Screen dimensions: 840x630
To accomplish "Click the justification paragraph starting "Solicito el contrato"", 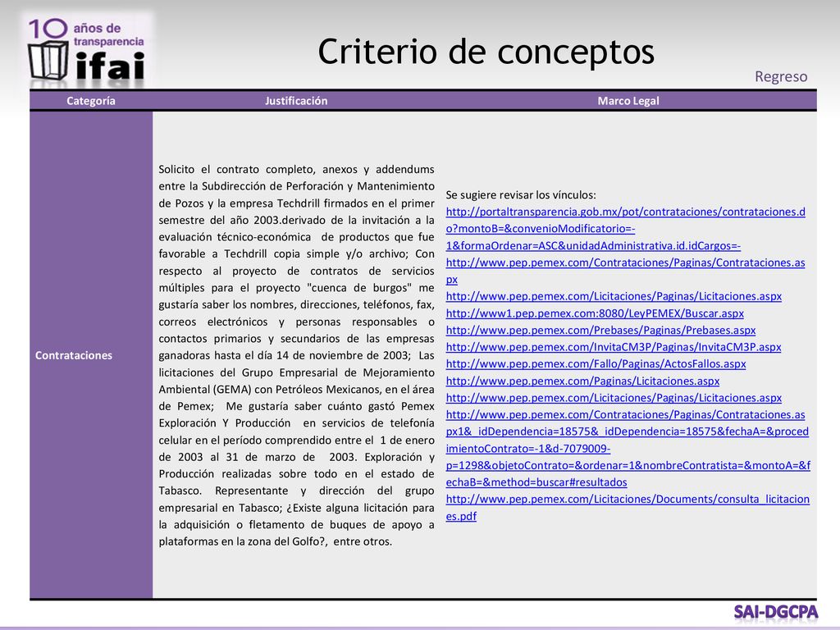I will coord(296,355).
